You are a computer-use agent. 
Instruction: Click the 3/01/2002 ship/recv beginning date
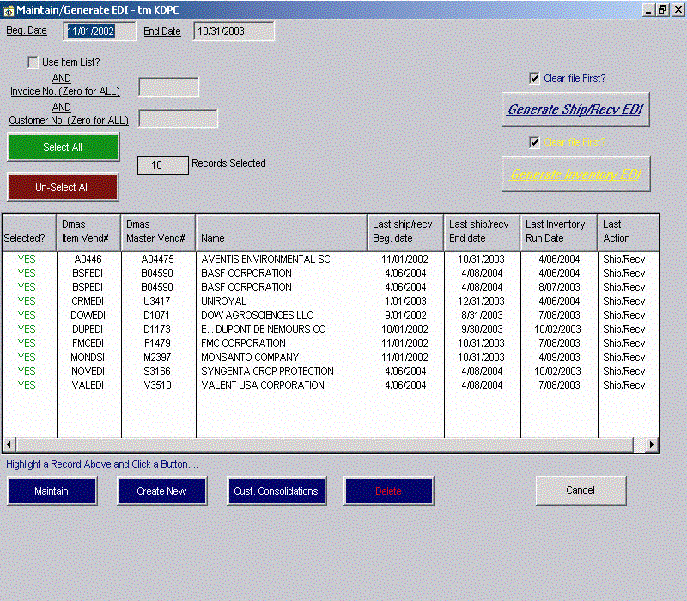tap(406, 315)
